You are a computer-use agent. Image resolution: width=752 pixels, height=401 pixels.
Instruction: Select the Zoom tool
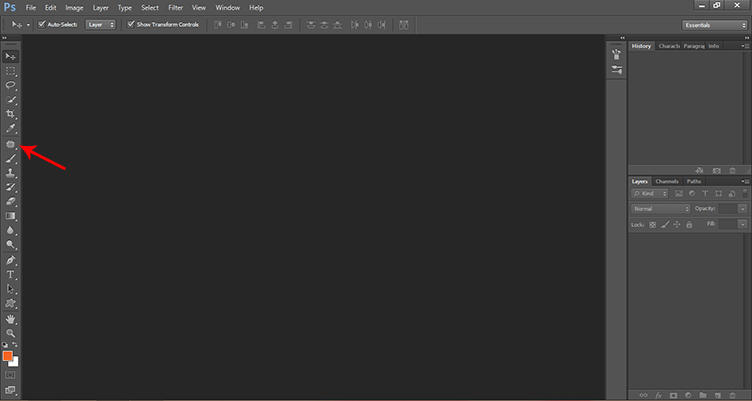[11, 333]
